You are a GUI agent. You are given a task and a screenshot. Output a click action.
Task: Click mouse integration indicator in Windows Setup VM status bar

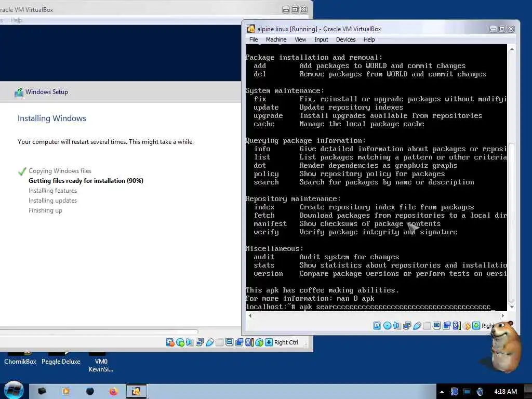[259, 342]
